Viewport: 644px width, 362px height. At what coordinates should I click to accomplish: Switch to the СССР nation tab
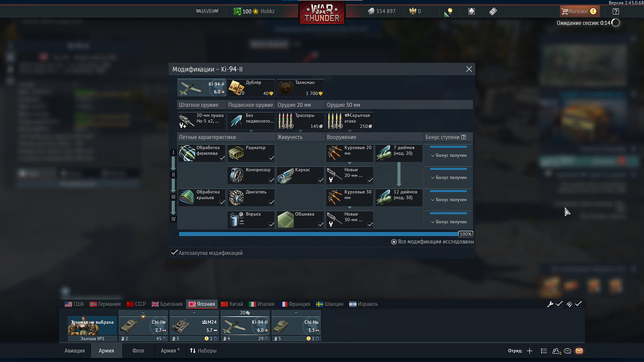click(137, 304)
